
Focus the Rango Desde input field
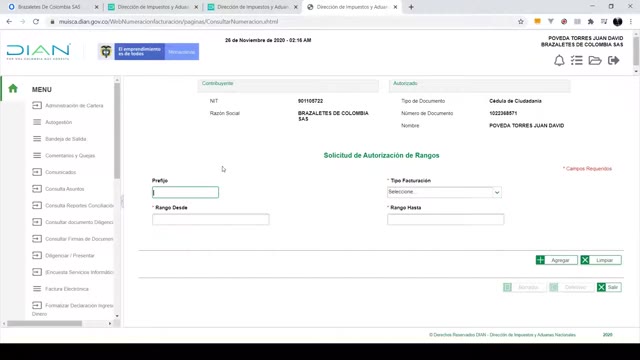point(211,219)
